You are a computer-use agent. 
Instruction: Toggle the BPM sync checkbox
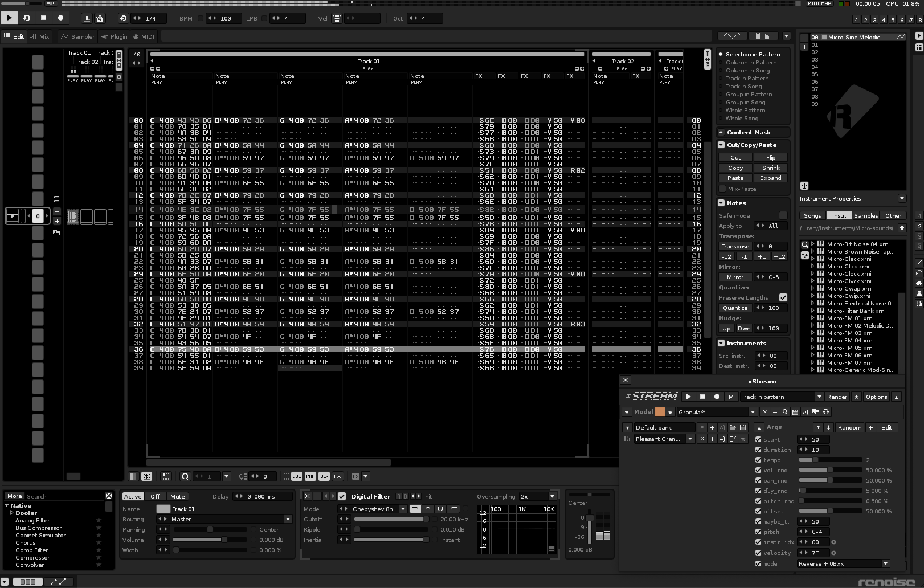(x=200, y=18)
